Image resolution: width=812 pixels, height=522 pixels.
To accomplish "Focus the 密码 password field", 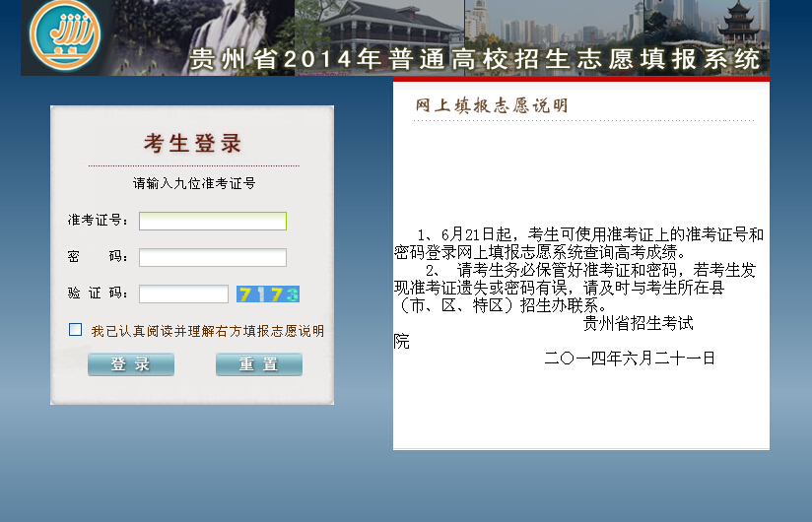I will [213, 258].
